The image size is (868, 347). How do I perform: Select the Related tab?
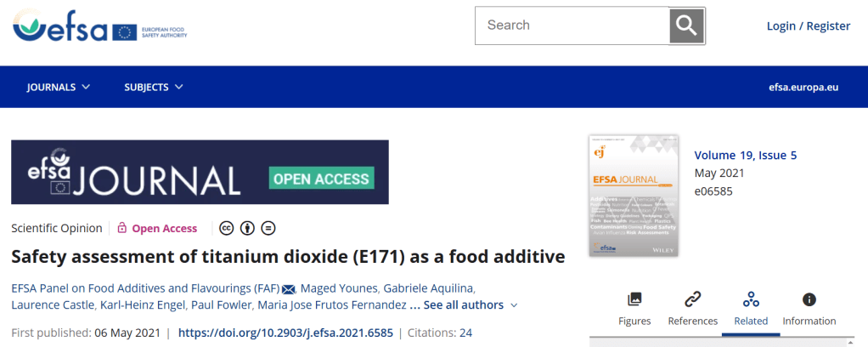point(750,310)
